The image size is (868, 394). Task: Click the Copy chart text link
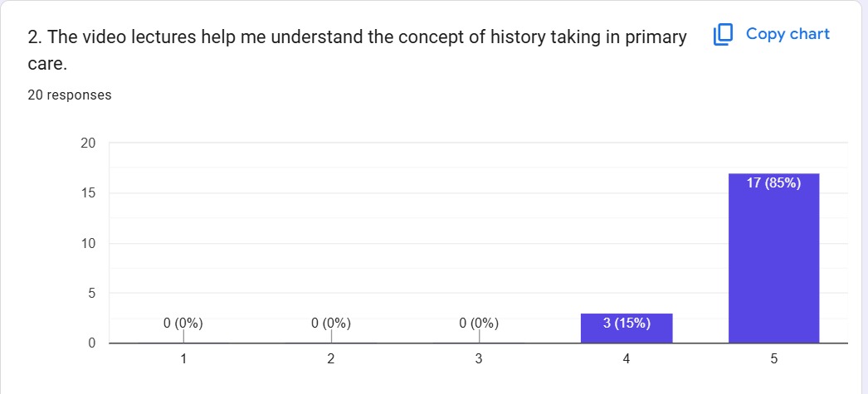[x=788, y=34]
